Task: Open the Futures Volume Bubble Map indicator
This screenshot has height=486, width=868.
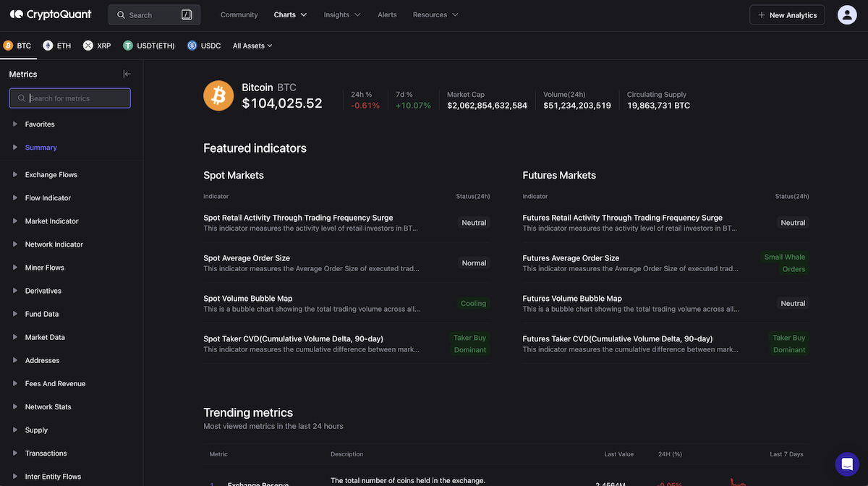Action: [572, 299]
